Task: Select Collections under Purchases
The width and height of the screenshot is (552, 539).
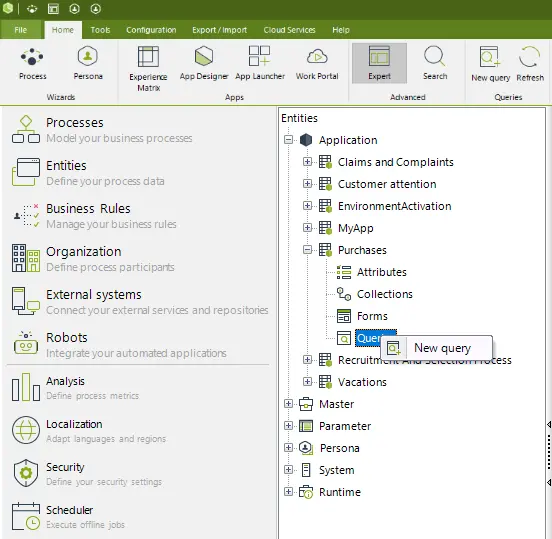Action: [x=384, y=294]
